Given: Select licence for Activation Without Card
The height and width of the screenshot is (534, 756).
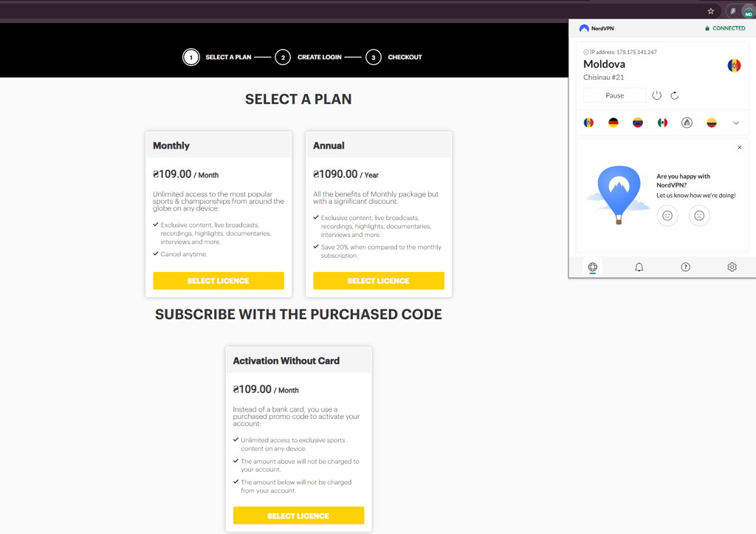Looking at the screenshot, I should pyautogui.click(x=298, y=516).
